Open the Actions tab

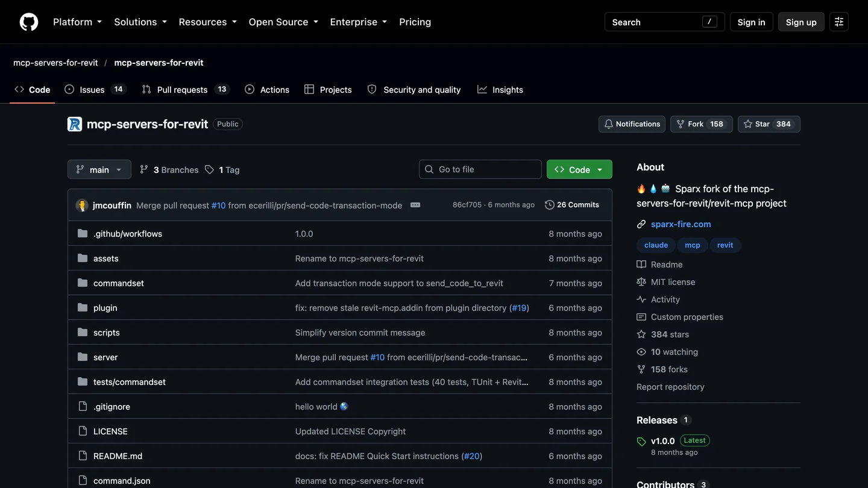click(x=267, y=89)
